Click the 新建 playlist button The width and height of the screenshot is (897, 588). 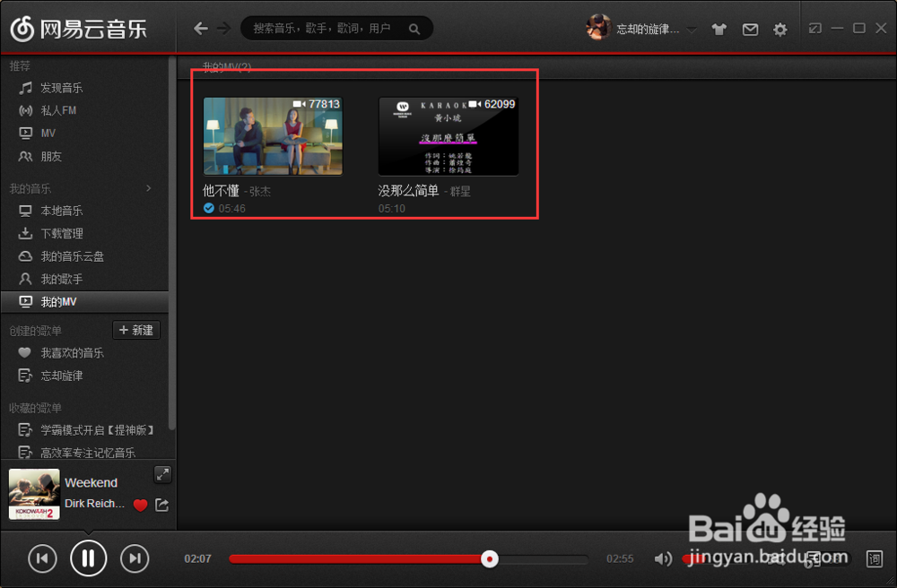coord(136,330)
